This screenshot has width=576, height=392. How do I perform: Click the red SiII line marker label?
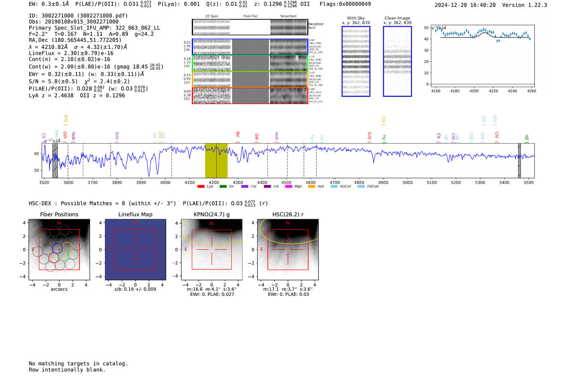[257, 137]
